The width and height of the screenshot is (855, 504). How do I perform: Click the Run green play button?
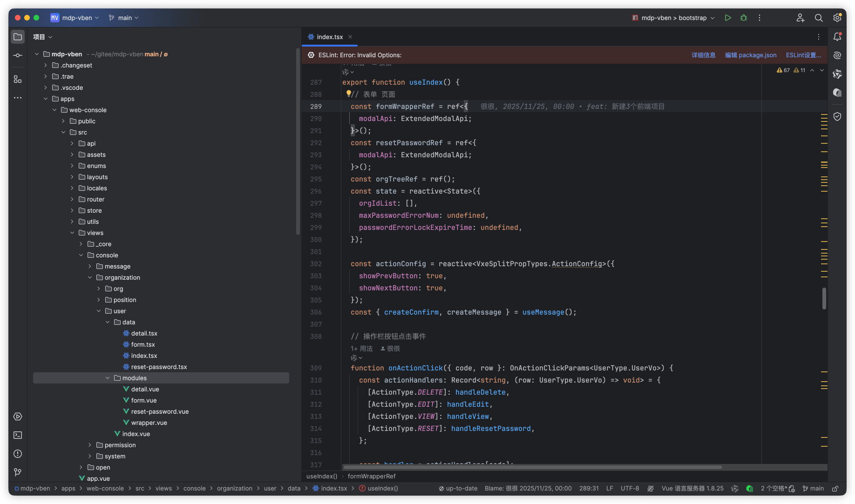(727, 18)
